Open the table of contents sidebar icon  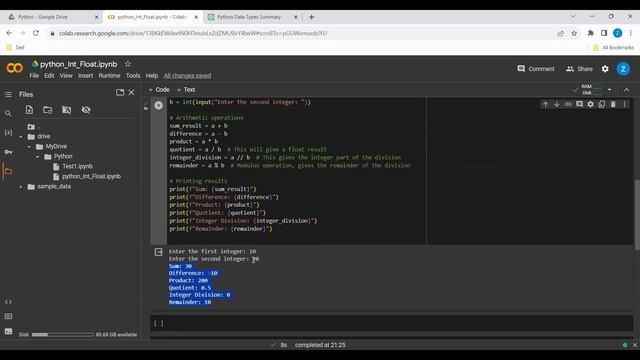(x=8, y=94)
